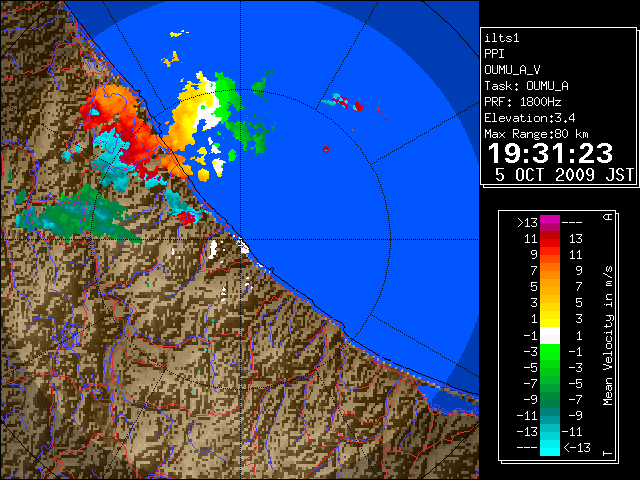Select the 'Elevation:3.4' text
This screenshot has width=640, height=480.
[x=530, y=118]
